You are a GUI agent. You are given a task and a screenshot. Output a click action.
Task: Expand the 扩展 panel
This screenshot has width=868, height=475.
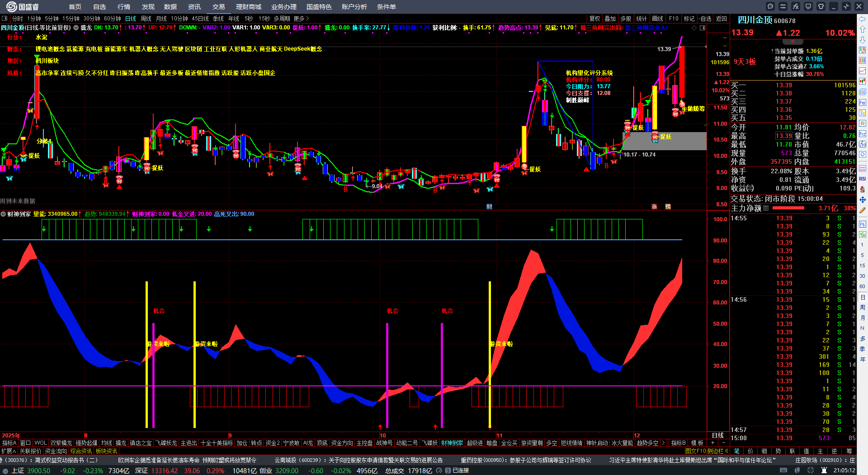tap(8, 451)
